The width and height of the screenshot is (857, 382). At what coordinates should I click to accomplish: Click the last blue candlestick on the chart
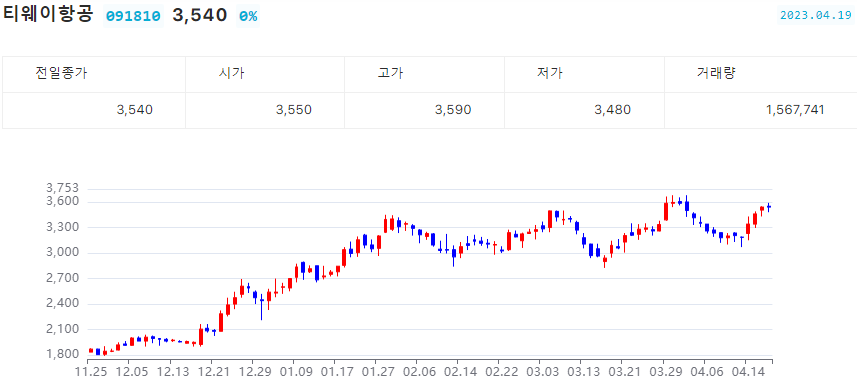tap(768, 207)
